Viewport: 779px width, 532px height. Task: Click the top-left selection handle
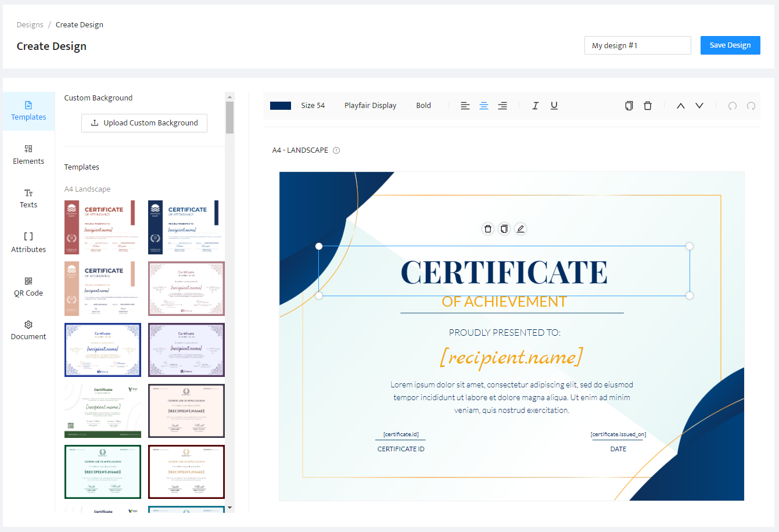319,246
